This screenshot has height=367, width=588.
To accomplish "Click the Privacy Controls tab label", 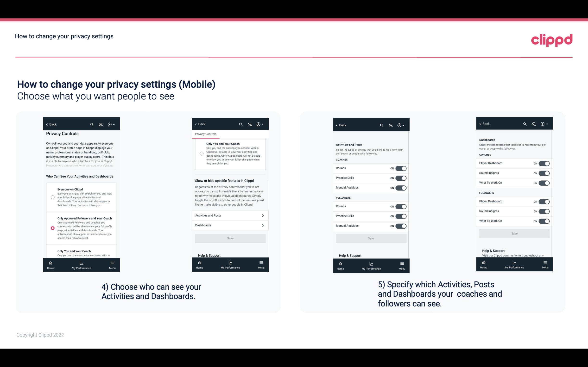I will [x=205, y=134].
